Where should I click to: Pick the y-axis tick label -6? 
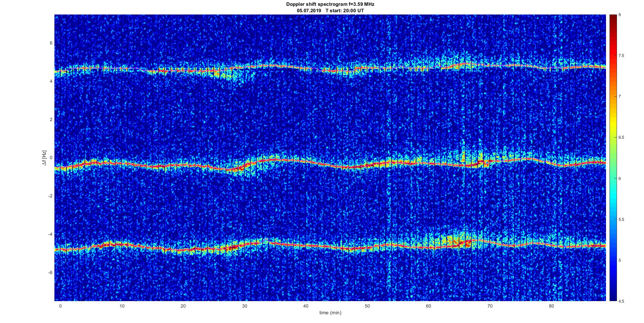[x=51, y=272]
